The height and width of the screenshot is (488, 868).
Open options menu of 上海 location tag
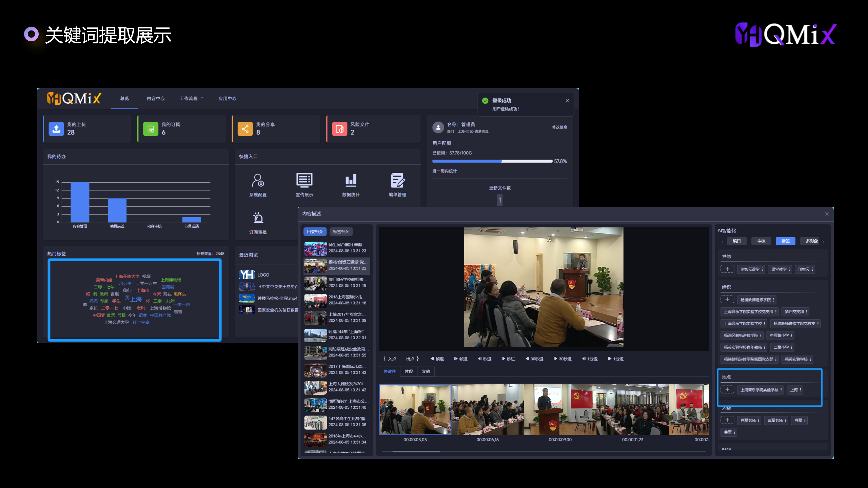pos(801,390)
